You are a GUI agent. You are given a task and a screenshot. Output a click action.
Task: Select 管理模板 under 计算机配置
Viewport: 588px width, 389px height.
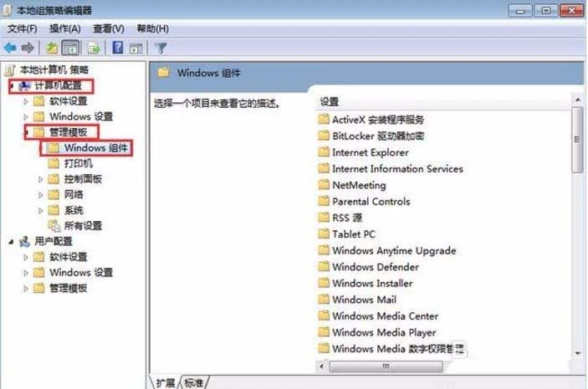[x=69, y=132]
